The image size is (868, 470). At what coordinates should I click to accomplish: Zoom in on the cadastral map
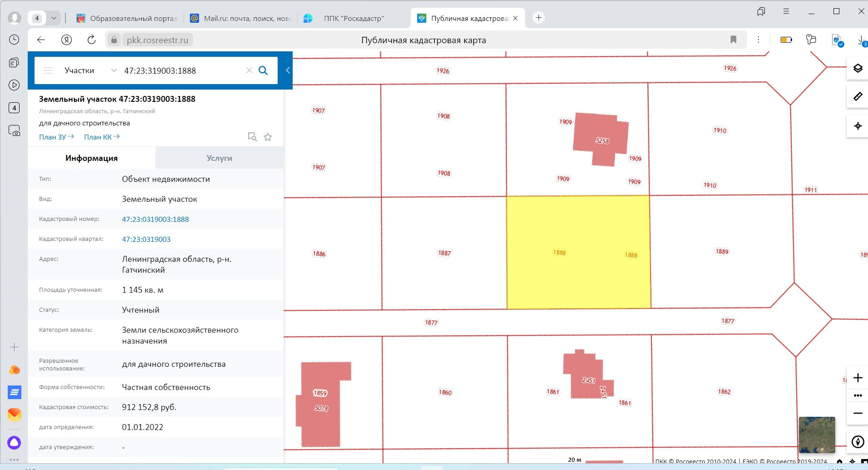point(858,378)
